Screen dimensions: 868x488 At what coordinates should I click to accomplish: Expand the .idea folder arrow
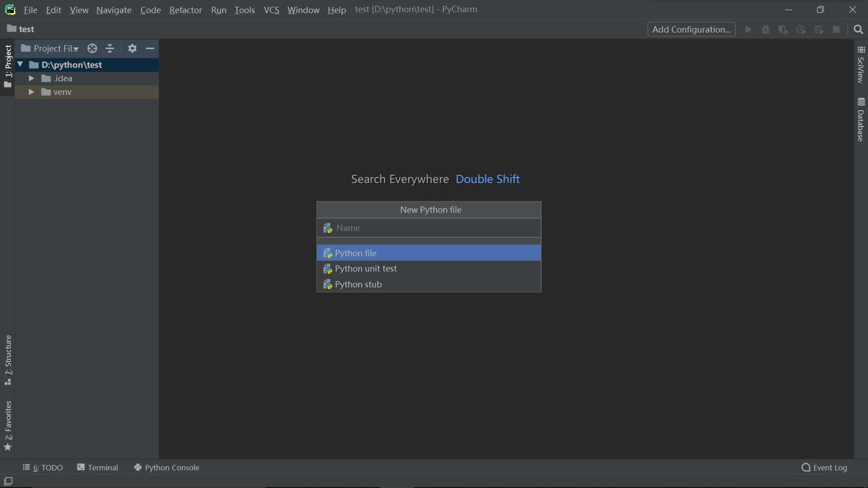[31, 78]
